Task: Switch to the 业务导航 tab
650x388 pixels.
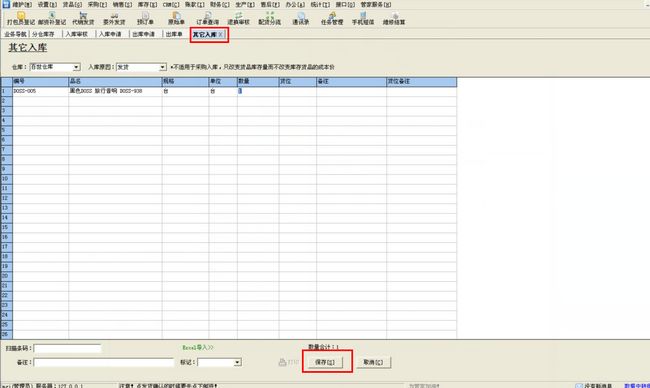Action: click(15, 34)
